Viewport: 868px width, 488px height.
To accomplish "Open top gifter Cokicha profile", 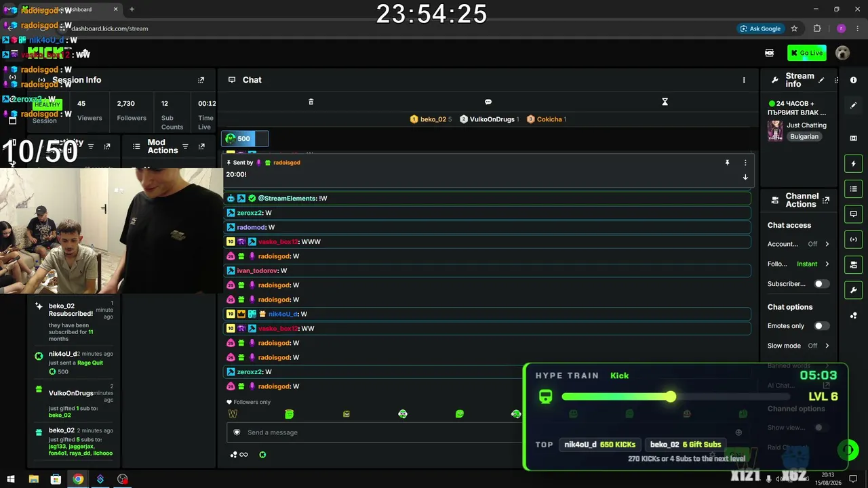I will (547, 119).
